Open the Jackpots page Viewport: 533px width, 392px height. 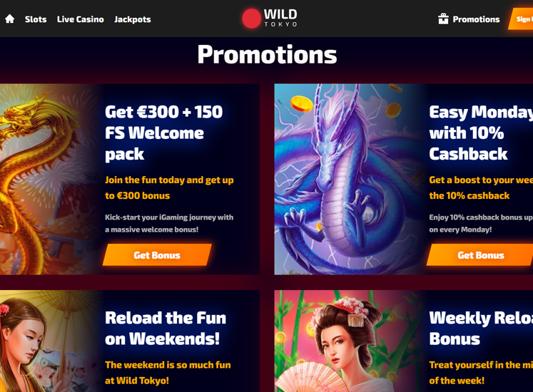[x=133, y=19]
